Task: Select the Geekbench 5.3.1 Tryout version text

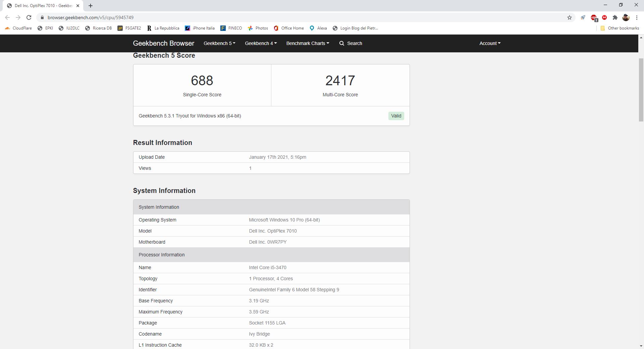Action: click(190, 116)
